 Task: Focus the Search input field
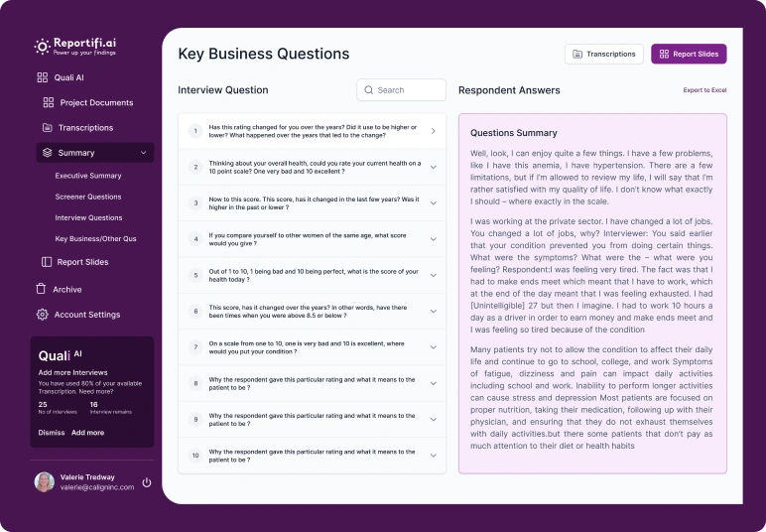402,90
